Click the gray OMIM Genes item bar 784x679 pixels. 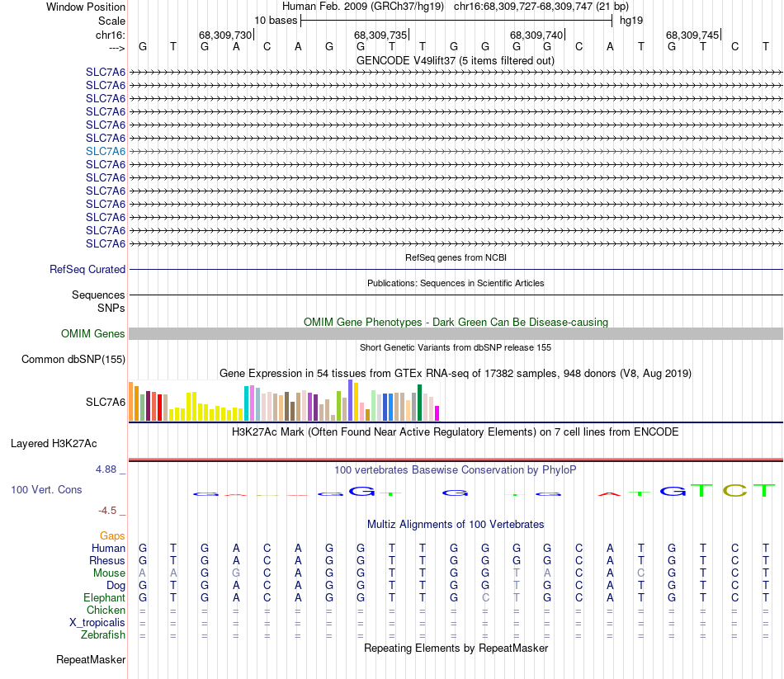(x=456, y=333)
